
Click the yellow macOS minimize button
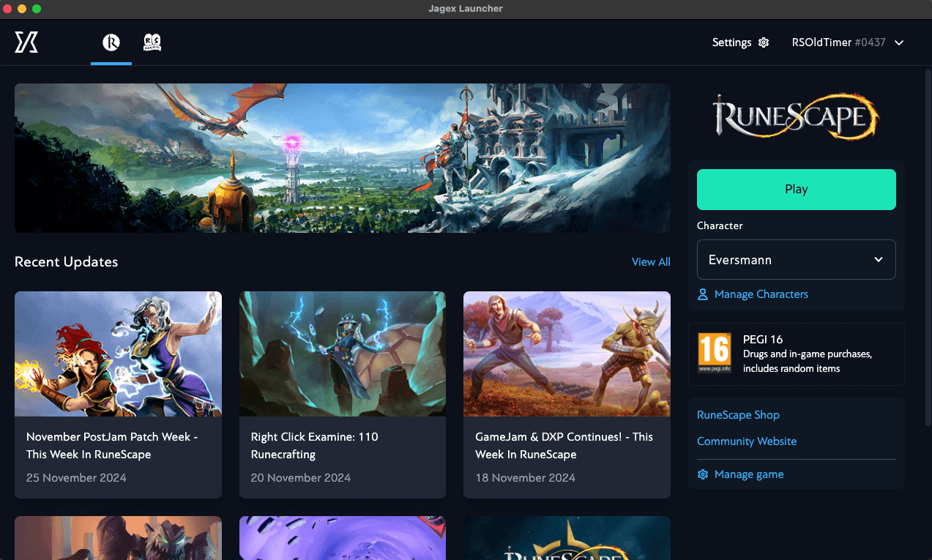22,9
